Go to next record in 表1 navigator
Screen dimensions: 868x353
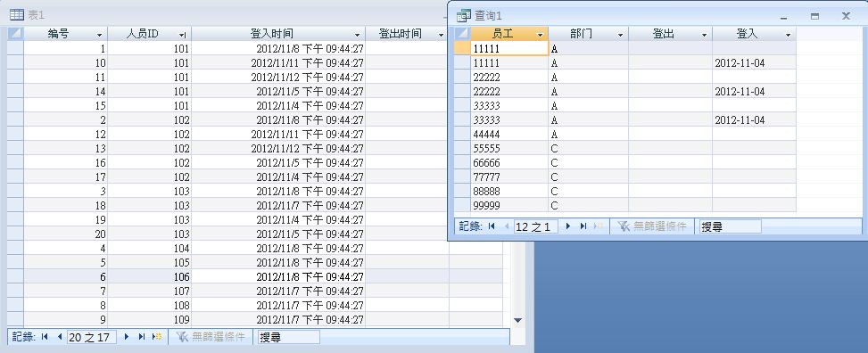tap(127, 336)
